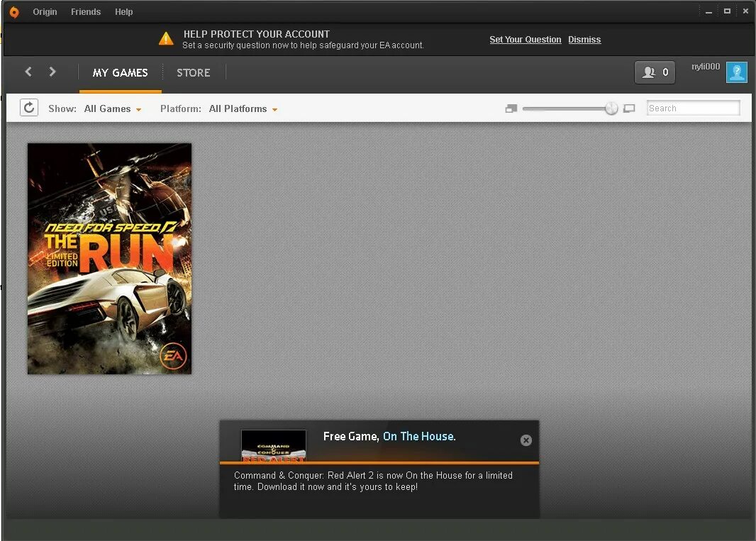Image resolution: width=756 pixels, height=541 pixels.
Task: Click the On The House link
Action: pos(419,436)
